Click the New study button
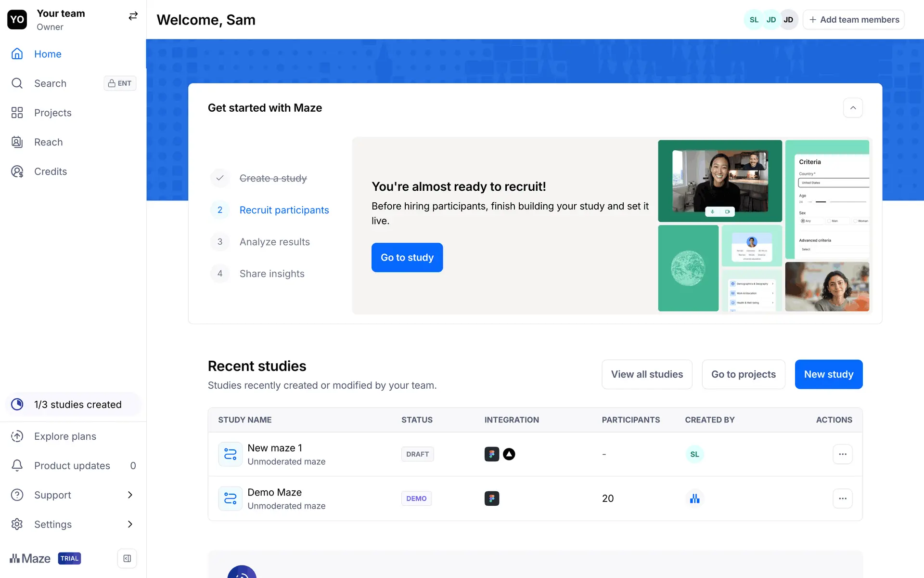Screen dimensions: 924x578 (x=828, y=374)
